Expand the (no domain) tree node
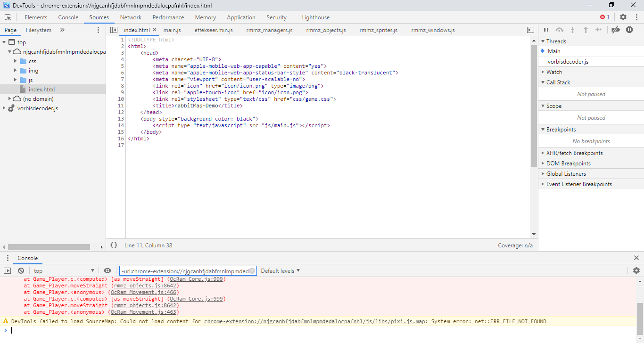 (10, 99)
